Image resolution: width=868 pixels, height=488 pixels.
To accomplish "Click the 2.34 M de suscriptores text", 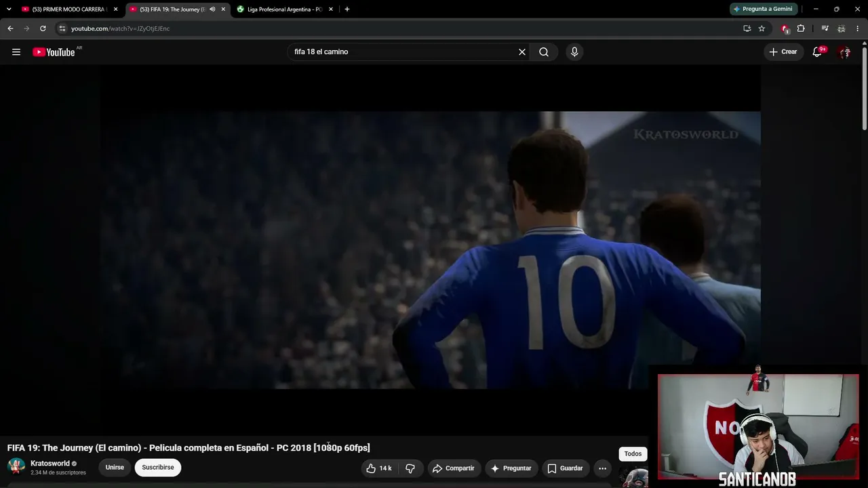I will pos(58,472).
